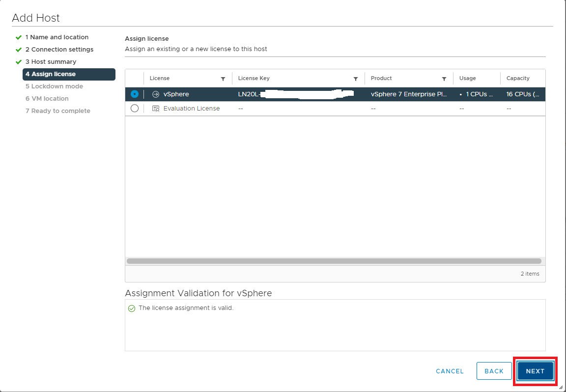
Task: Click the vSphere license arrow icon
Action: click(x=156, y=94)
